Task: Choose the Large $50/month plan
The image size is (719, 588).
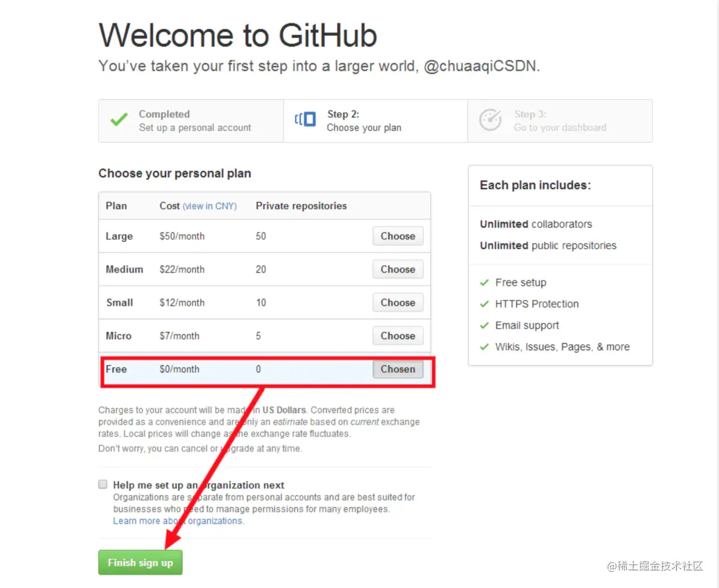Action: 398,236
